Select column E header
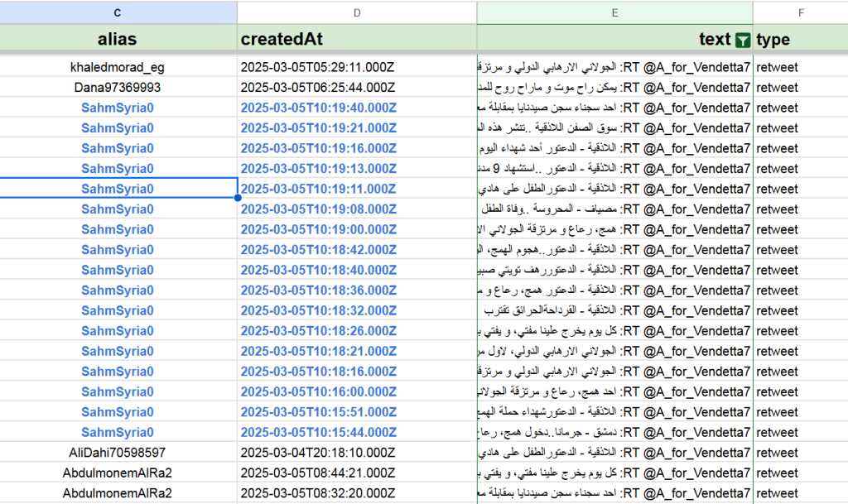This screenshot has height=504, width=848. [x=614, y=12]
